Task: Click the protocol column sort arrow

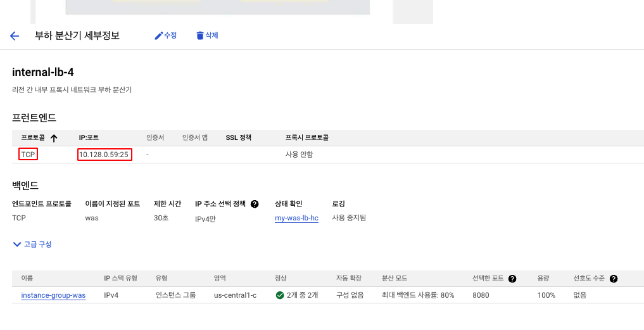Action: click(x=54, y=138)
